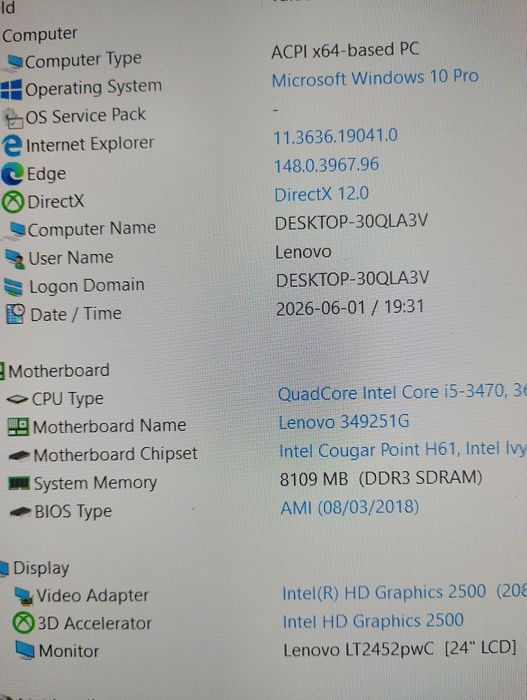527x700 pixels.
Task: Click the Date / Time clock icon
Action: [x=15, y=314]
